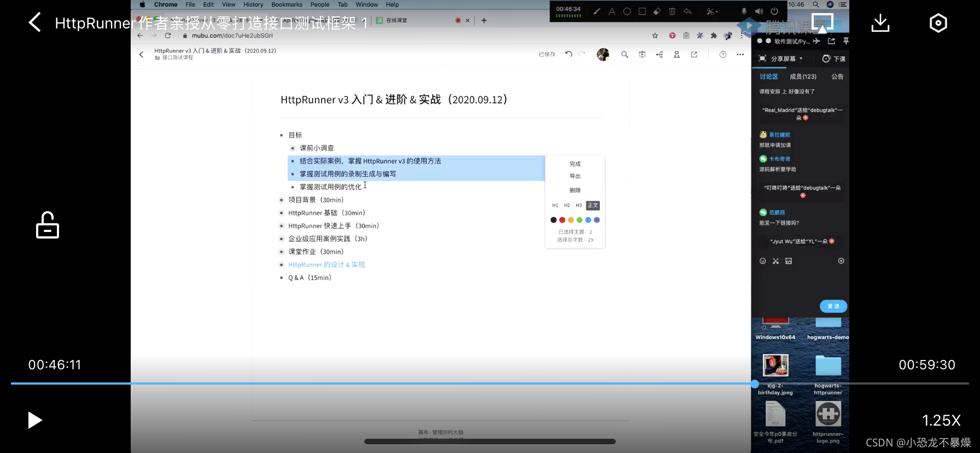Screen dimensions: 980x453
Task: Click the 发送 button in the chat
Action: (x=833, y=306)
